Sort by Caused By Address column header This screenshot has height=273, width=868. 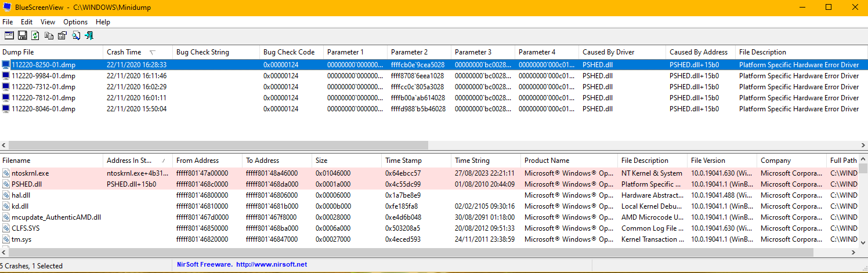click(701, 52)
